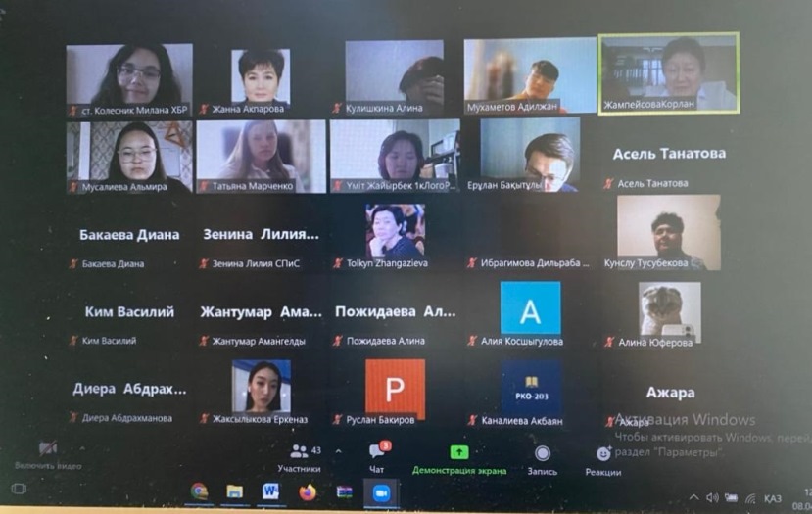This screenshot has height=514, width=812.
Task: Open Google Chrome from the taskbar
Action: (199, 491)
